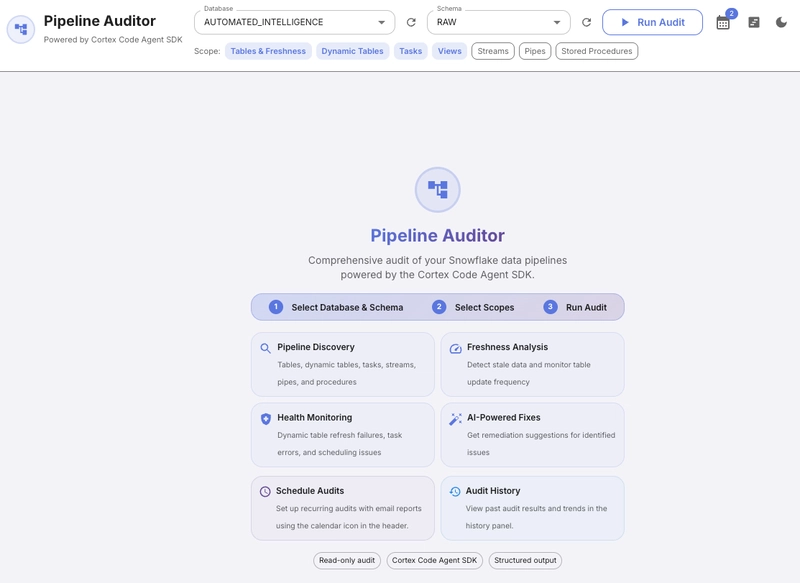Click the Freshness Analysis gauge icon
This screenshot has height=583, width=800.
[x=455, y=348]
